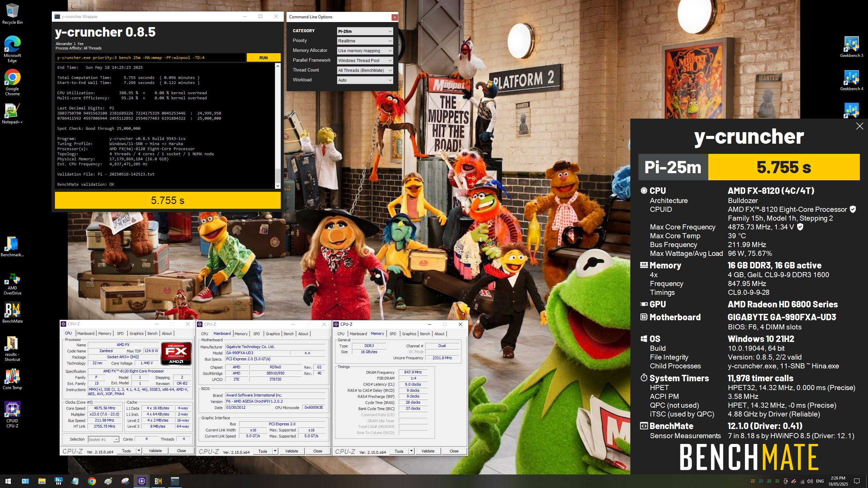Click scroll-up arrow in y-cruncher output

278,66
